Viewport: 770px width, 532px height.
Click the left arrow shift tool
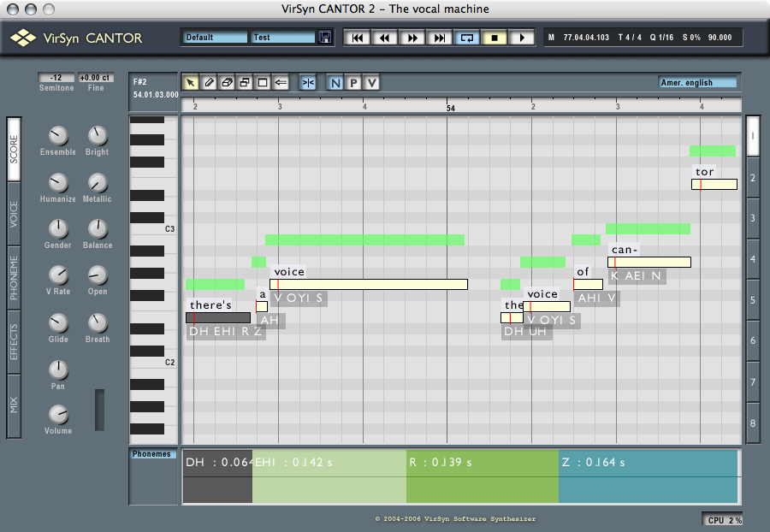(x=281, y=83)
